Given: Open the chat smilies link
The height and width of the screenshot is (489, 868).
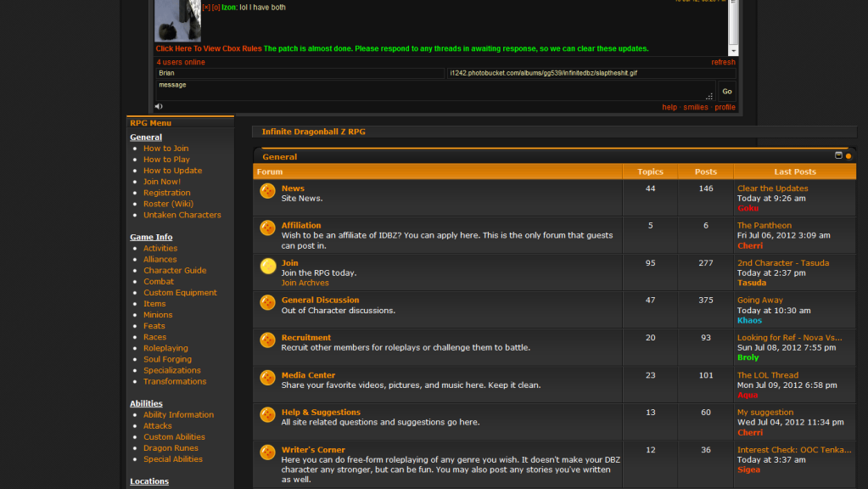Looking at the screenshot, I should click(x=695, y=108).
